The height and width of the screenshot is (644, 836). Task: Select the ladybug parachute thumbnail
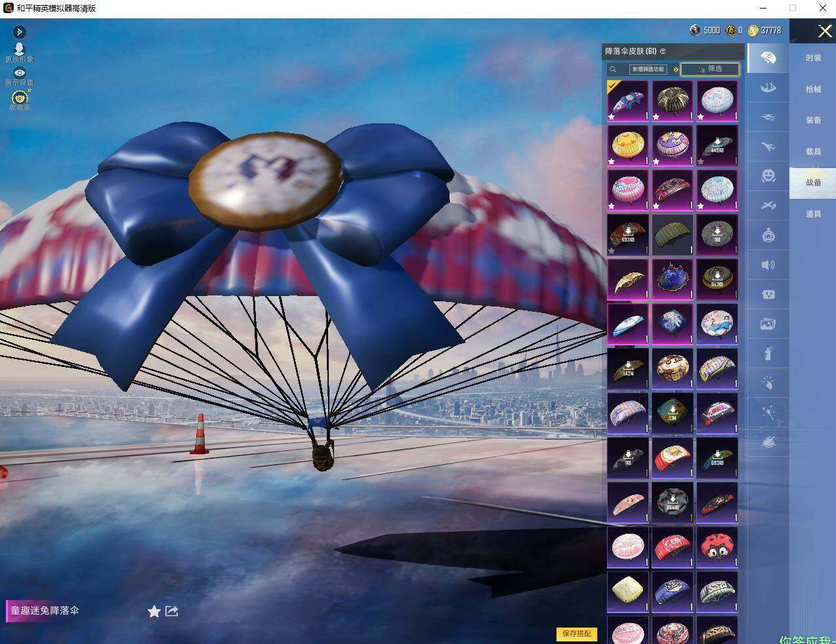point(717,547)
